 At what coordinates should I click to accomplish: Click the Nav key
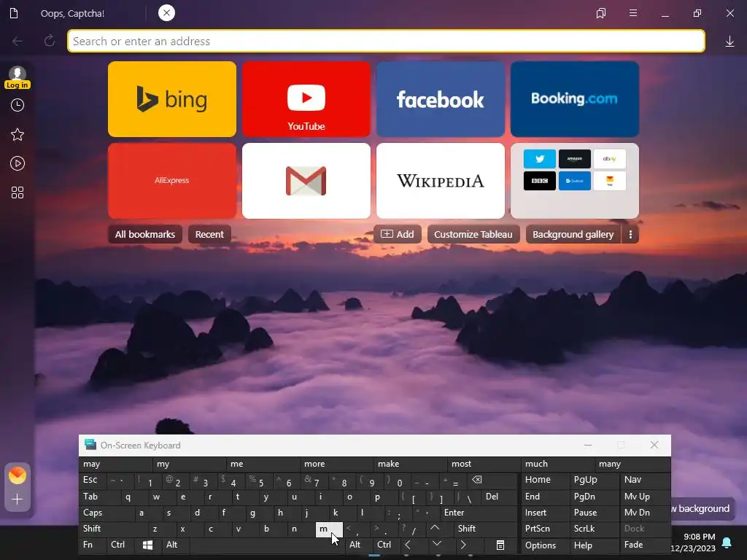click(x=646, y=480)
